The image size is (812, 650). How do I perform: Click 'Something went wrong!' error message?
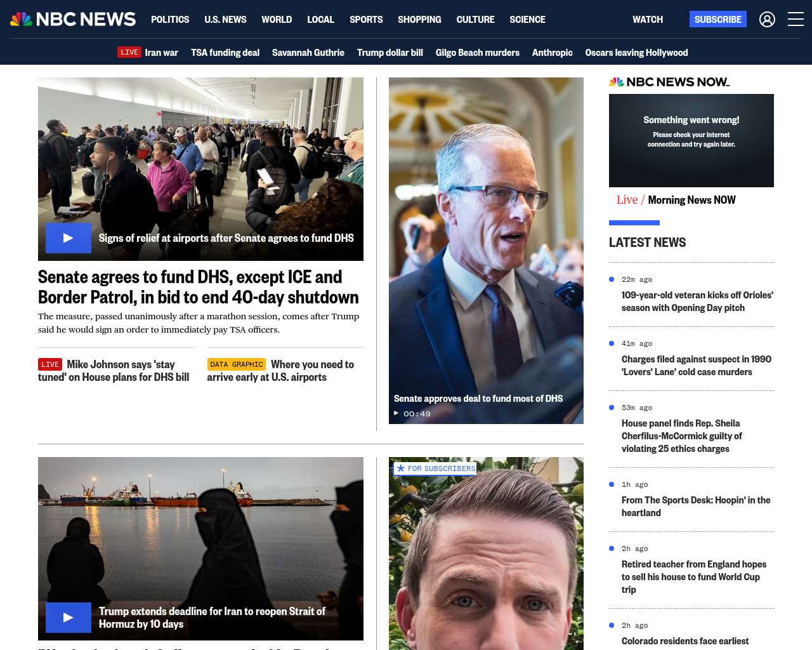(691, 120)
